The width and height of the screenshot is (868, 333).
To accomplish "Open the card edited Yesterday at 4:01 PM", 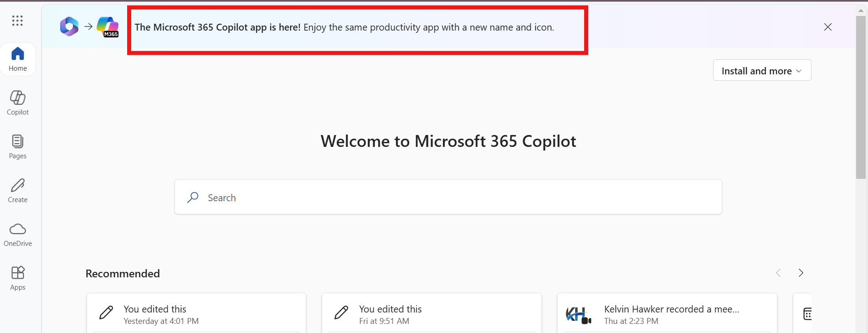I will 196,313.
